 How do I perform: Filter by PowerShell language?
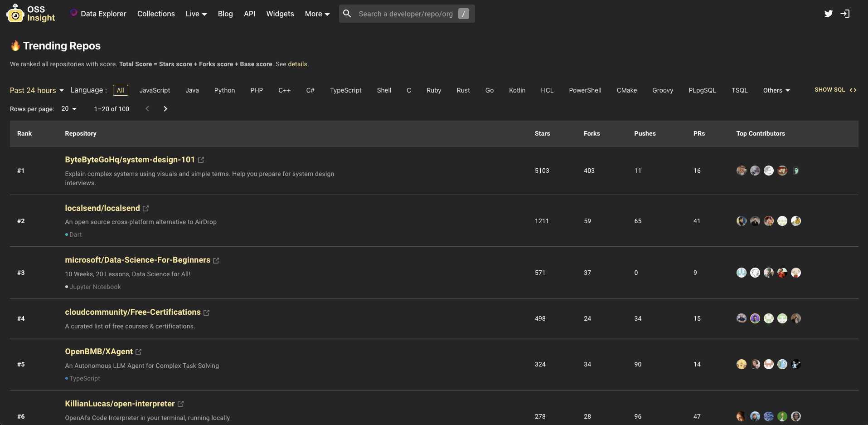585,90
